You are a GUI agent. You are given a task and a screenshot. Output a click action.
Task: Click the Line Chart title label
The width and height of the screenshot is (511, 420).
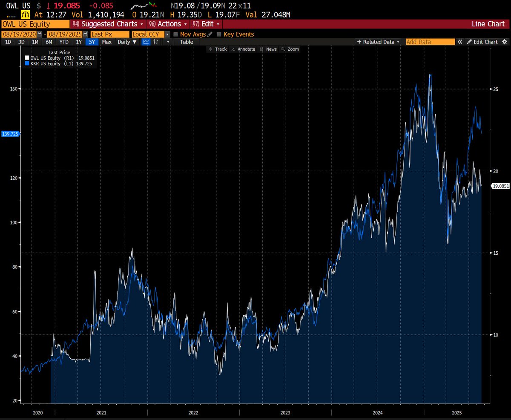coord(488,24)
